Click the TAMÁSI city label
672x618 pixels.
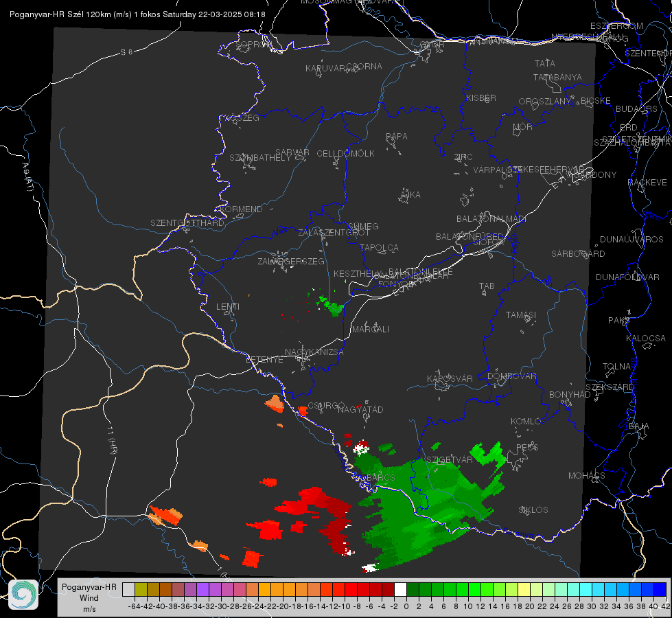click(521, 314)
